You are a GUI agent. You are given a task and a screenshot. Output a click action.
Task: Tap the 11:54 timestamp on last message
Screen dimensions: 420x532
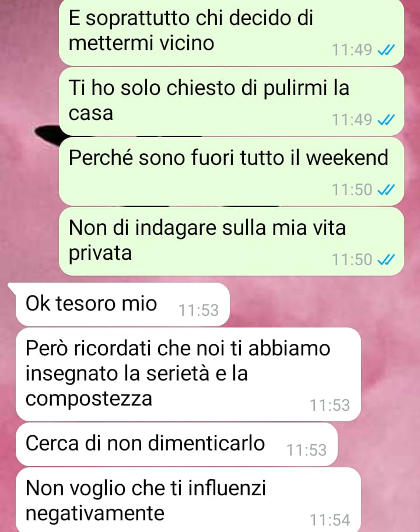pyautogui.click(x=330, y=520)
